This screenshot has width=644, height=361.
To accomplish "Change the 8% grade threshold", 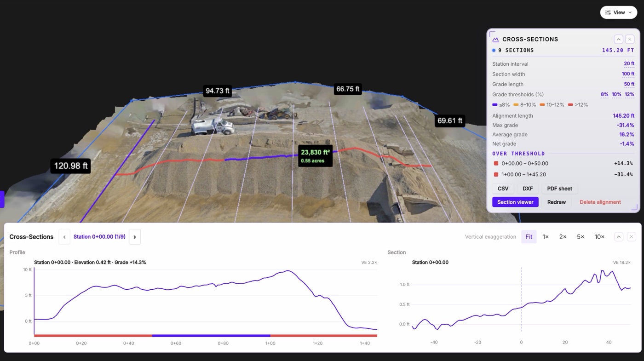I will [x=604, y=94].
